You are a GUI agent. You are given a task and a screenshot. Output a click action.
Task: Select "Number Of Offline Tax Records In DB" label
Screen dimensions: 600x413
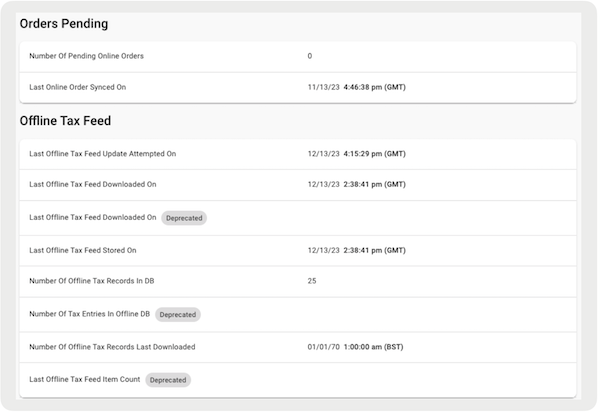pos(92,281)
